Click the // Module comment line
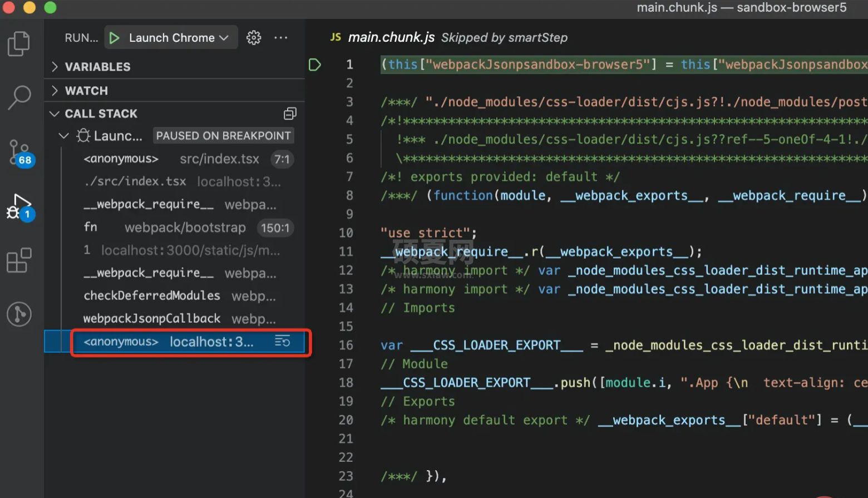 click(x=414, y=364)
